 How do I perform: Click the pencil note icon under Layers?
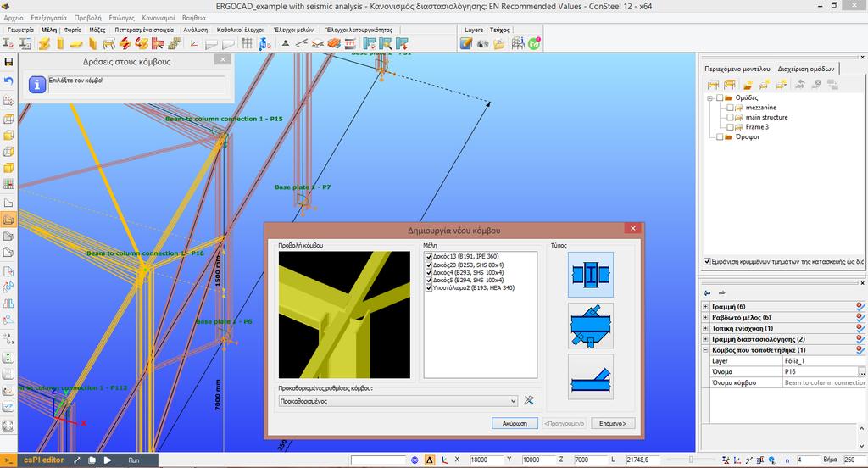coord(466,43)
